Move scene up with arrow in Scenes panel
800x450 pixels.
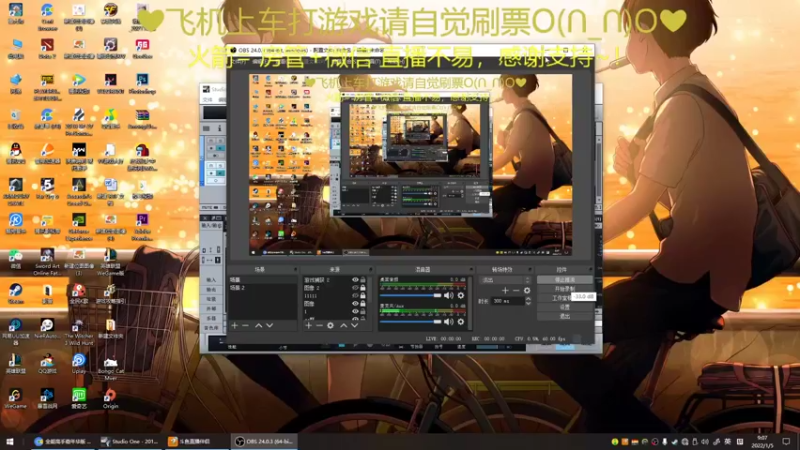(259, 326)
